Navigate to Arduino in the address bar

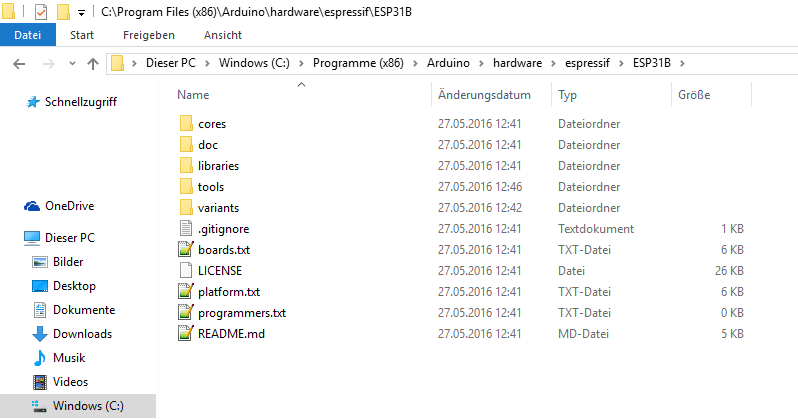pos(448,63)
